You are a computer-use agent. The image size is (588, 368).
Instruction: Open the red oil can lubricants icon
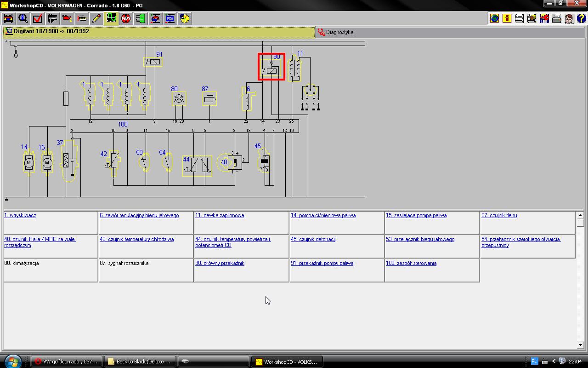pos(67,18)
